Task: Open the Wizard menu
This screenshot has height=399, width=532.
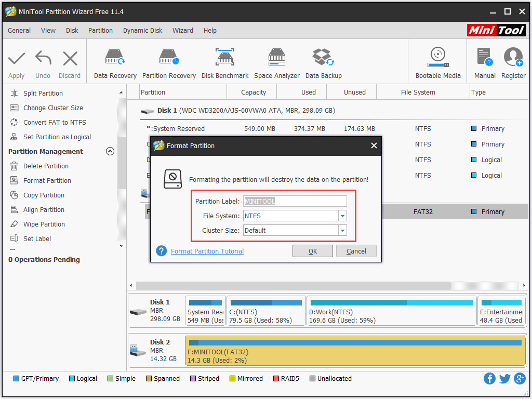Action: (183, 31)
